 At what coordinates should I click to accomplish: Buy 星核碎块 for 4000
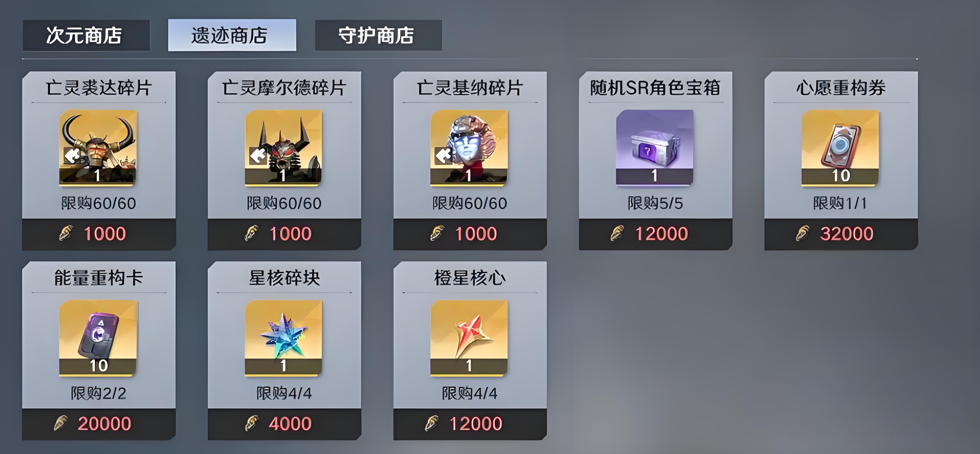point(284,424)
